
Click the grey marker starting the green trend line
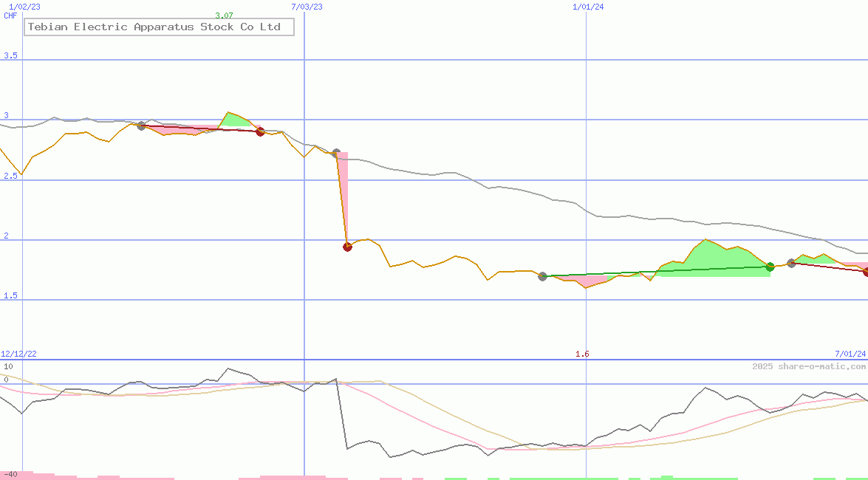pos(542,276)
